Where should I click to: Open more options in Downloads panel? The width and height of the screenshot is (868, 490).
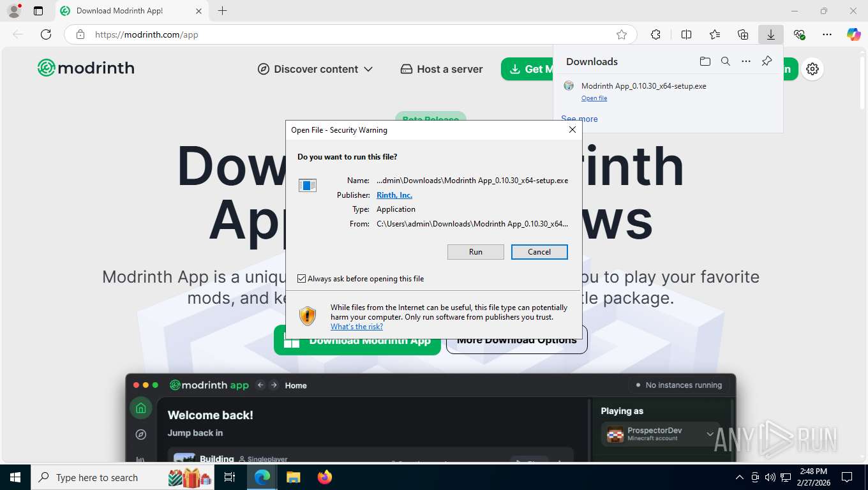[x=746, y=61]
